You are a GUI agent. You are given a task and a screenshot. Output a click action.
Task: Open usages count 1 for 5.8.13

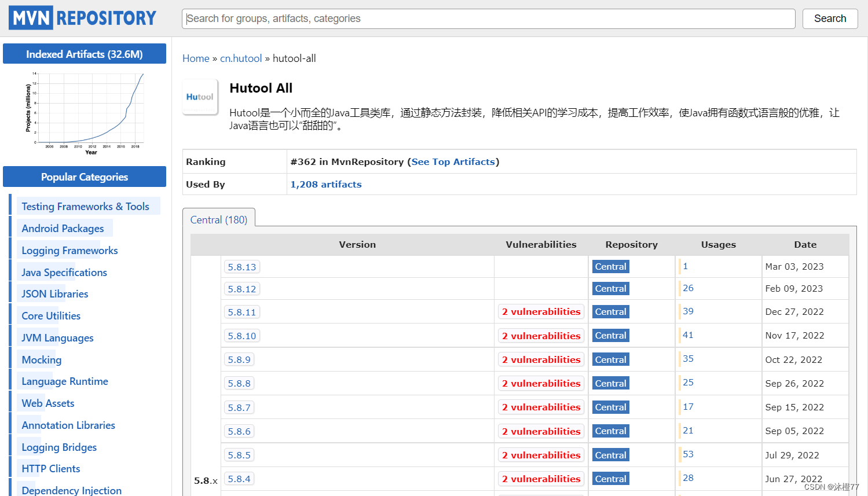(x=685, y=266)
